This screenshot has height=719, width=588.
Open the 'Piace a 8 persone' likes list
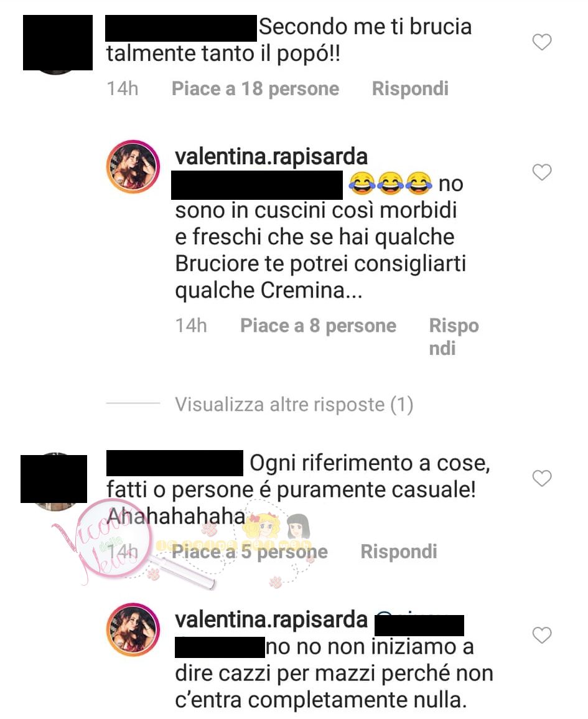(x=318, y=326)
